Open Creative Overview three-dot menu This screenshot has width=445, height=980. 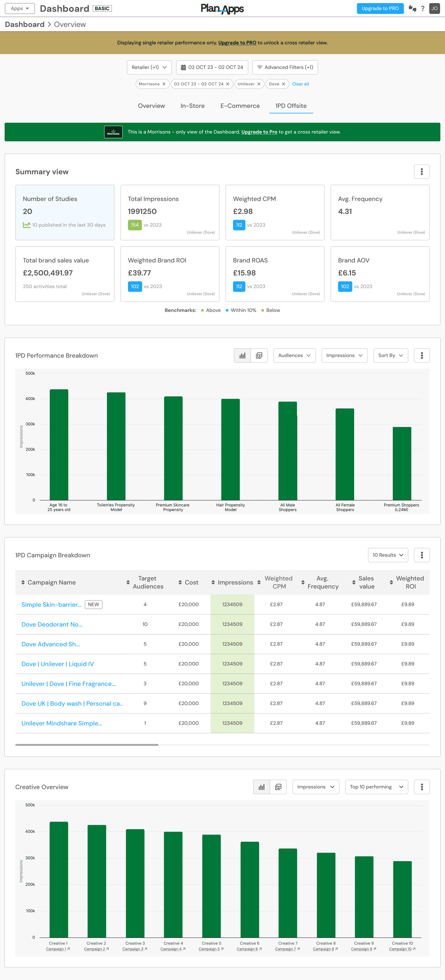point(422,787)
